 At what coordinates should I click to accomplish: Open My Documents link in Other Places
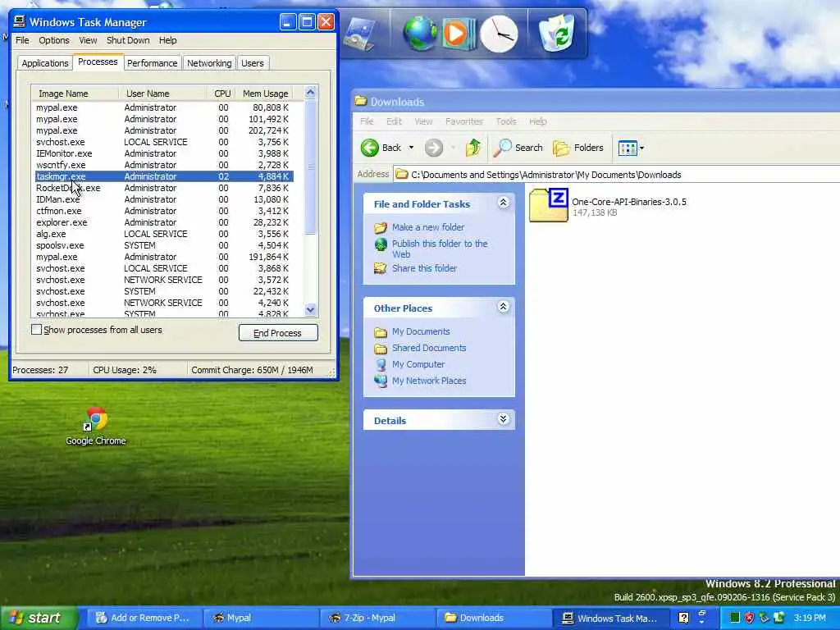point(421,331)
